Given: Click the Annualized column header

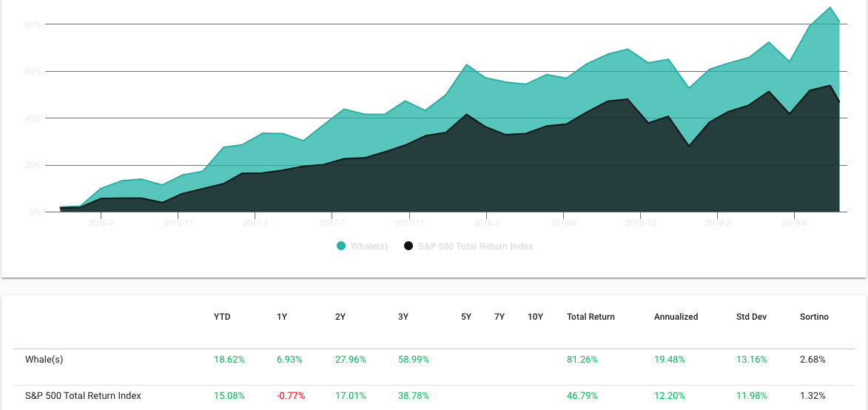Looking at the screenshot, I should [x=676, y=317].
